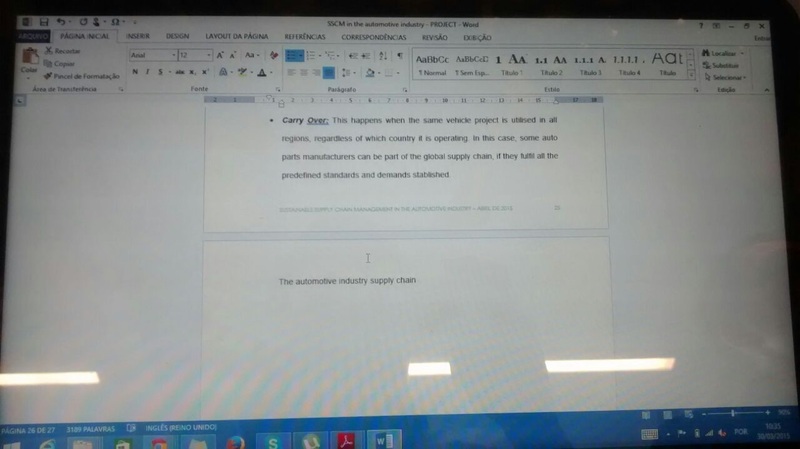Switch to the REFERÊNCIAS tab

[x=304, y=37]
